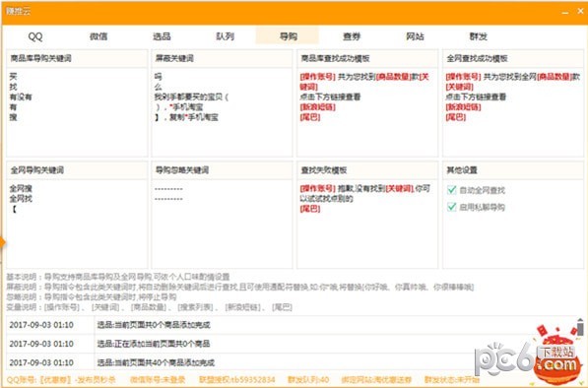
Task: Click the keyword 全网搜 in 全网导购关键词
Action: point(21,188)
